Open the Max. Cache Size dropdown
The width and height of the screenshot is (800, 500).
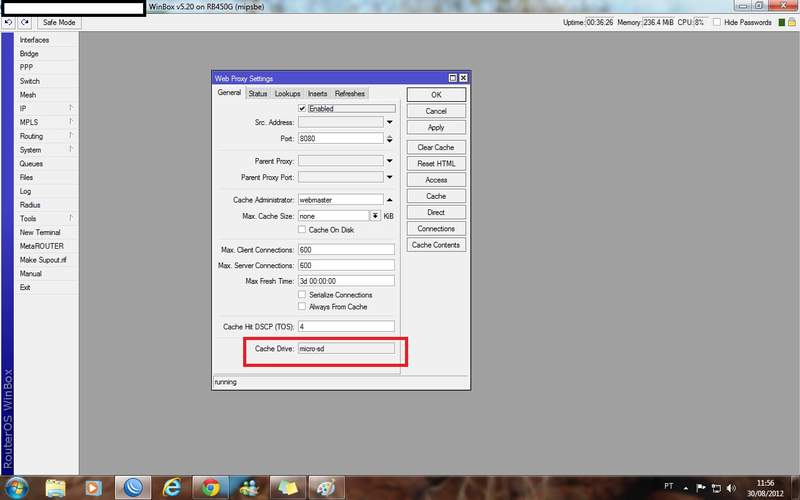click(375, 216)
